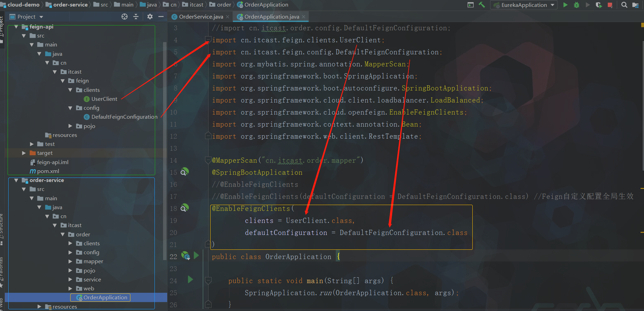Collapse the config folder under feign
This screenshot has width=644, height=311.
tap(71, 108)
